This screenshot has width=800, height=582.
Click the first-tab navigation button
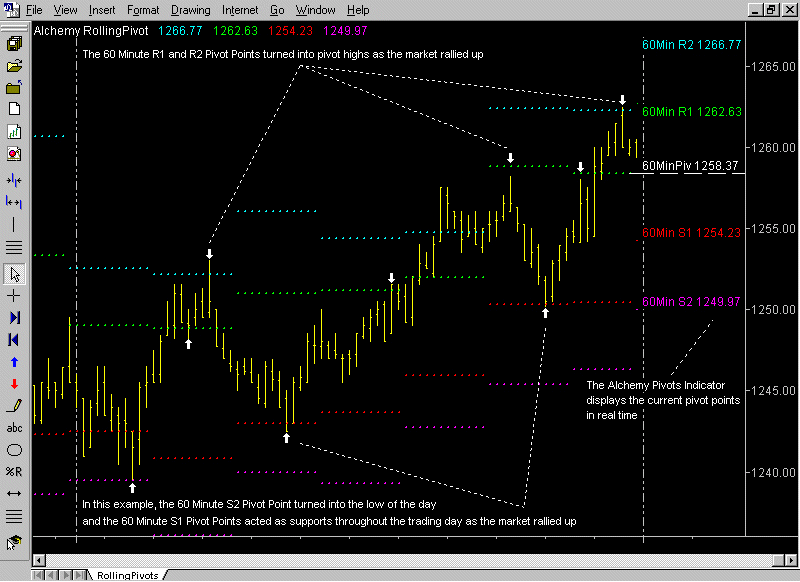click(x=37, y=575)
